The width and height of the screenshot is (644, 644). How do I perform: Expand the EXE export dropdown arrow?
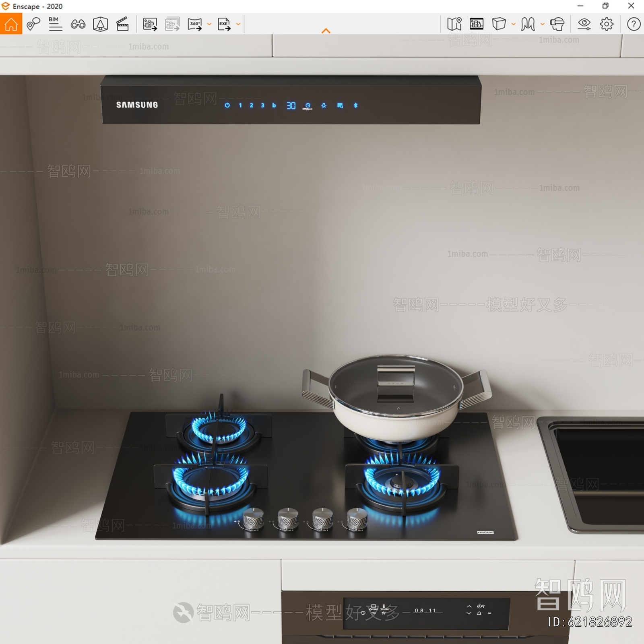coord(238,24)
